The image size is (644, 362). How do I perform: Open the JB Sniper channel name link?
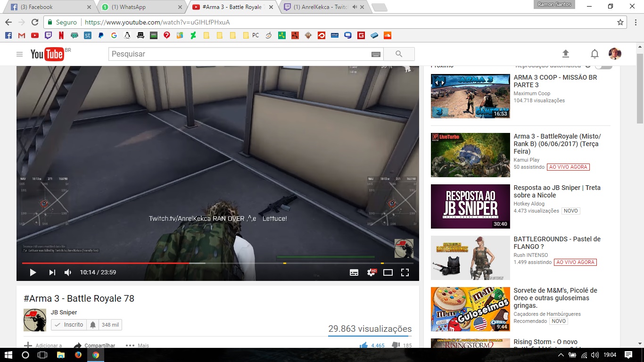pos(64,312)
